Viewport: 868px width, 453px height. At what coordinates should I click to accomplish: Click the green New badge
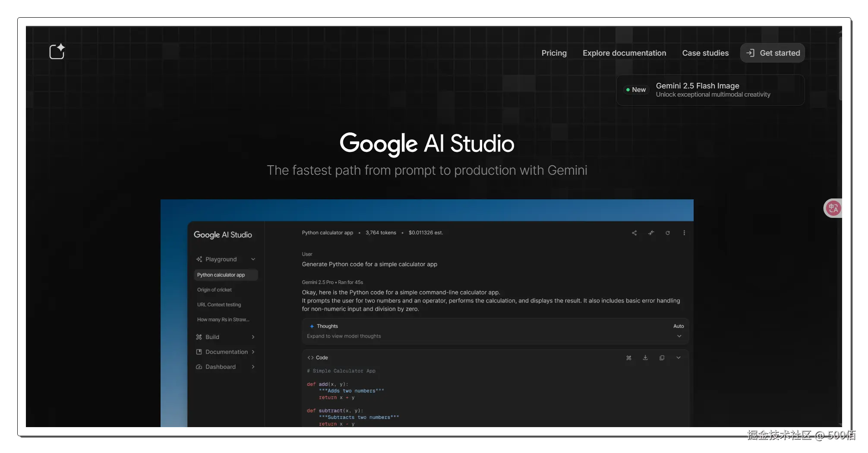tap(636, 90)
